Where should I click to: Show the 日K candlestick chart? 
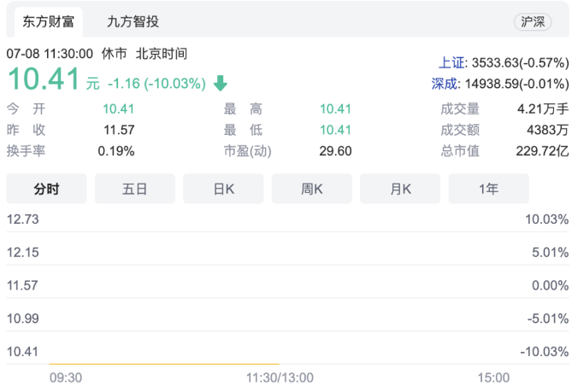click(223, 189)
